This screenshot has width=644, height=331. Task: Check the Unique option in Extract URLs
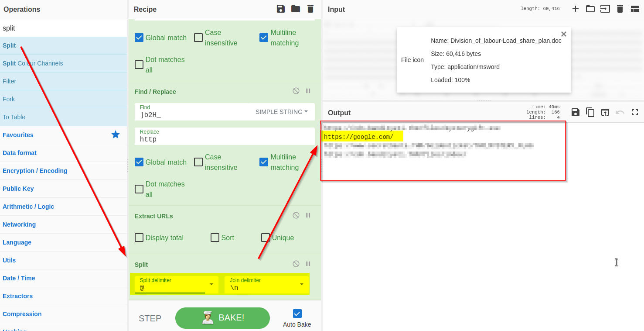click(266, 238)
